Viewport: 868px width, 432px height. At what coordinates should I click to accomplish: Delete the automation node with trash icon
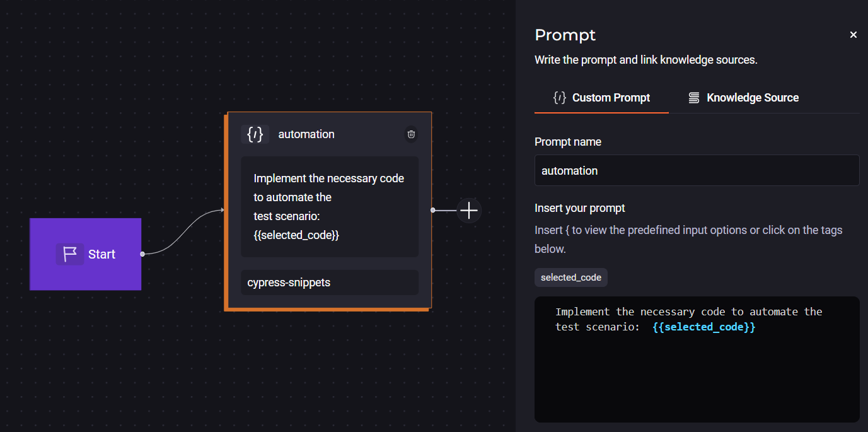pos(411,134)
